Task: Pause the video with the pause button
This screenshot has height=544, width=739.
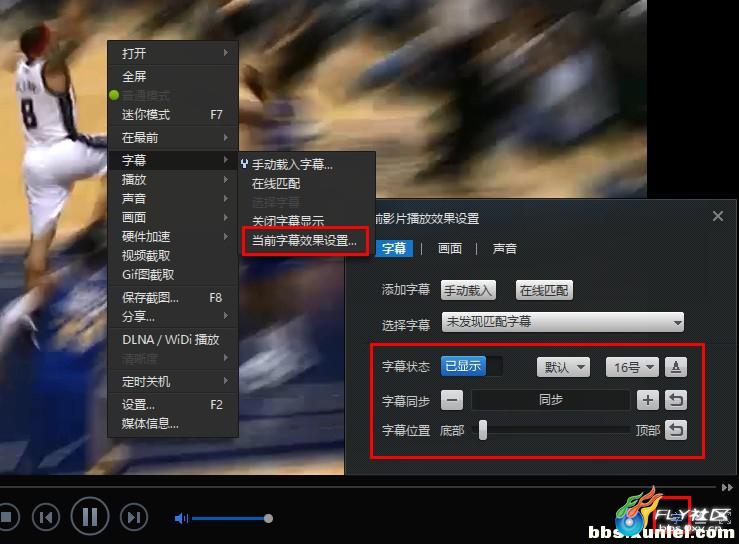Action: coord(90,517)
